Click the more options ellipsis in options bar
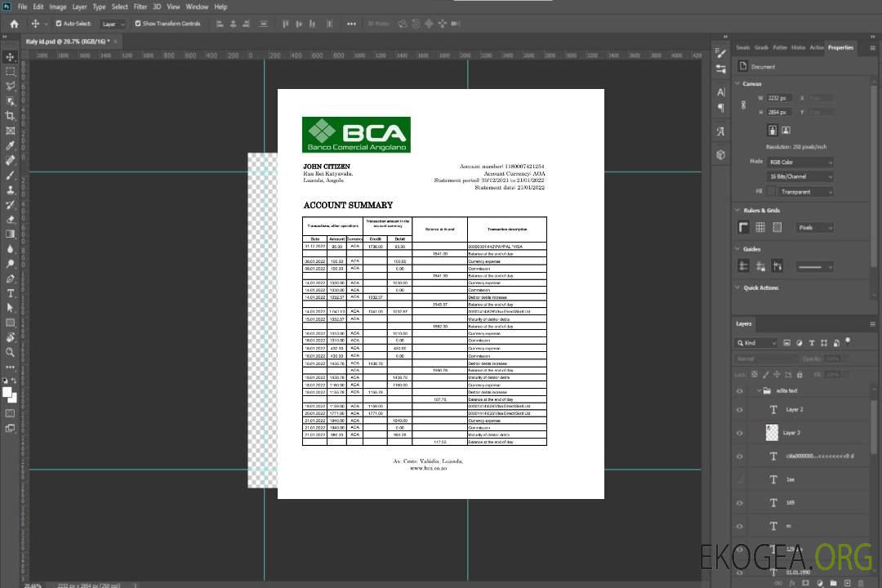The image size is (882, 588). point(351,24)
